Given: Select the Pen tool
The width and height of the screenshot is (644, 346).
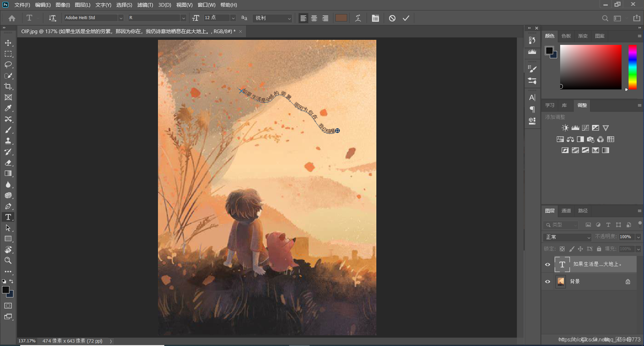Looking at the screenshot, I should click(8, 206).
